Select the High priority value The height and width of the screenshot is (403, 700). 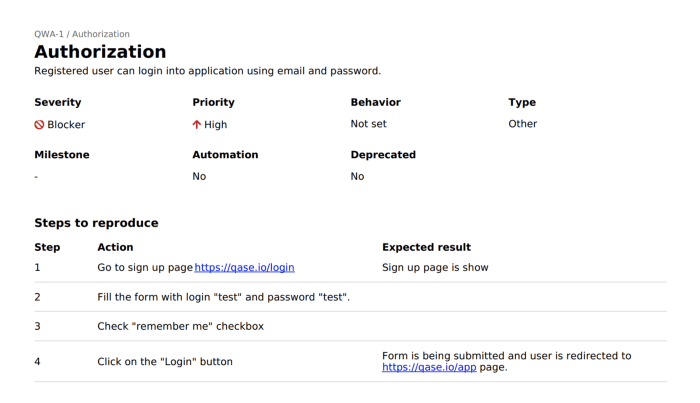pos(215,125)
